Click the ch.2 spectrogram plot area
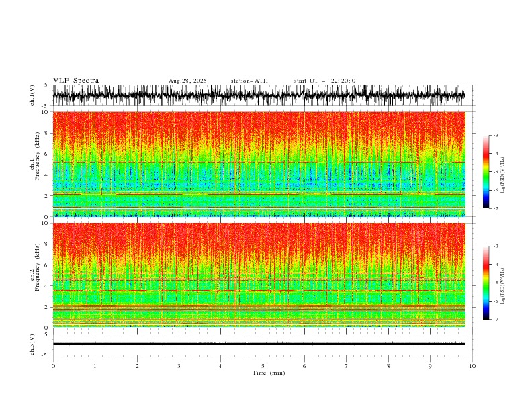The width and height of the screenshot is (532, 411). (x=259, y=275)
